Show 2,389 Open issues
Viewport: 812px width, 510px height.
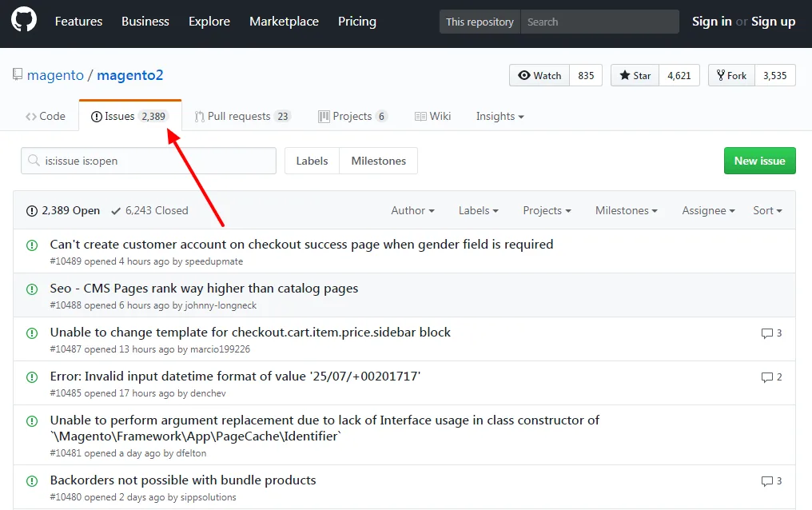point(63,210)
